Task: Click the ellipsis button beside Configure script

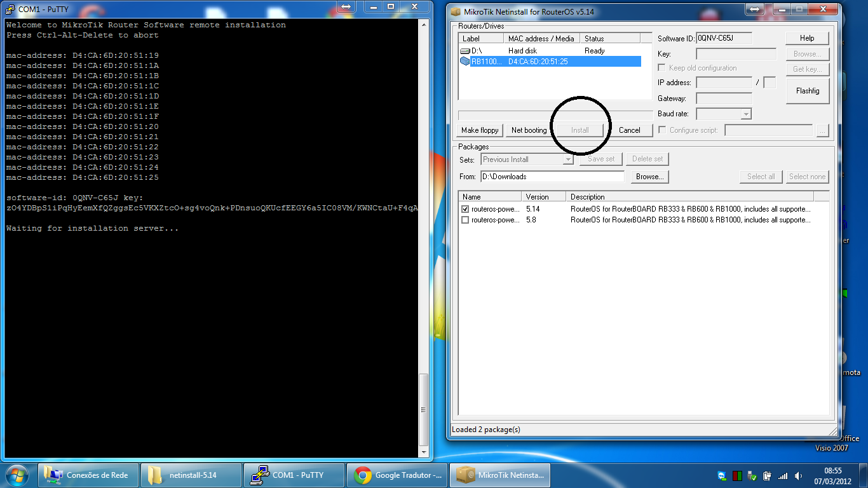Action: click(x=823, y=130)
